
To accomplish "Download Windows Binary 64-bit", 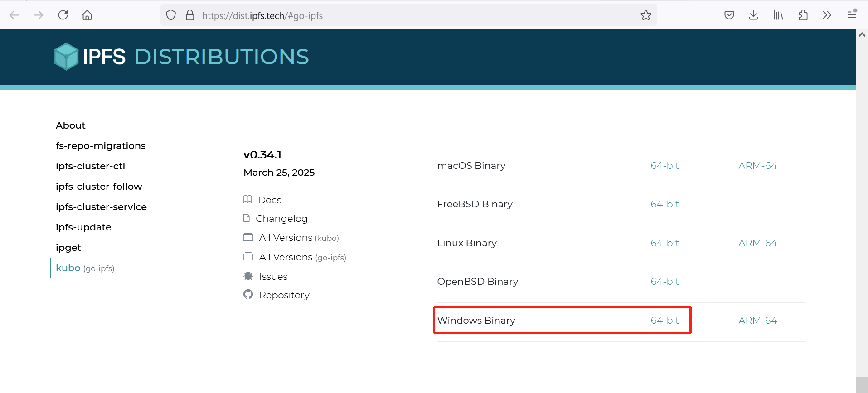I will [664, 321].
